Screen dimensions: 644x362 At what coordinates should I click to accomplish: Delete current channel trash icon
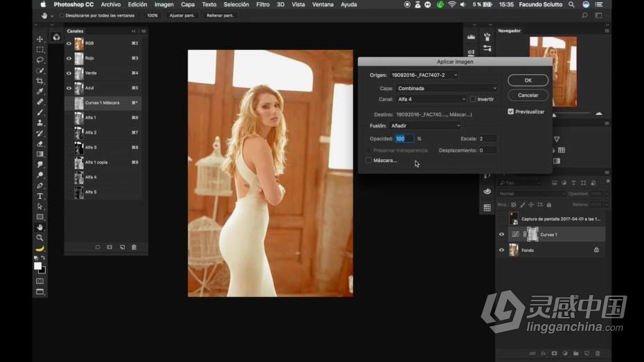134,247
